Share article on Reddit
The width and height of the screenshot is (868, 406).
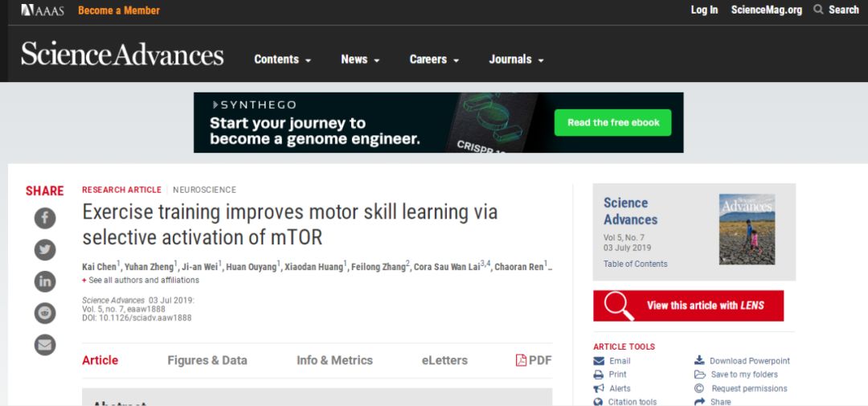pos(45,313)
